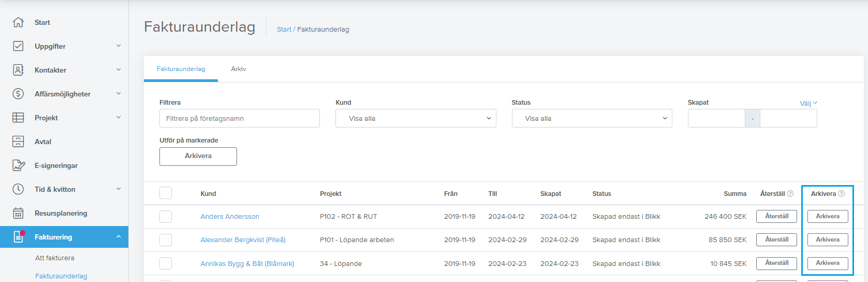The height and width of the screenshot is (282, 868).
Task: Open Att fakturera submenu item
Action: (x=55, y=258)
